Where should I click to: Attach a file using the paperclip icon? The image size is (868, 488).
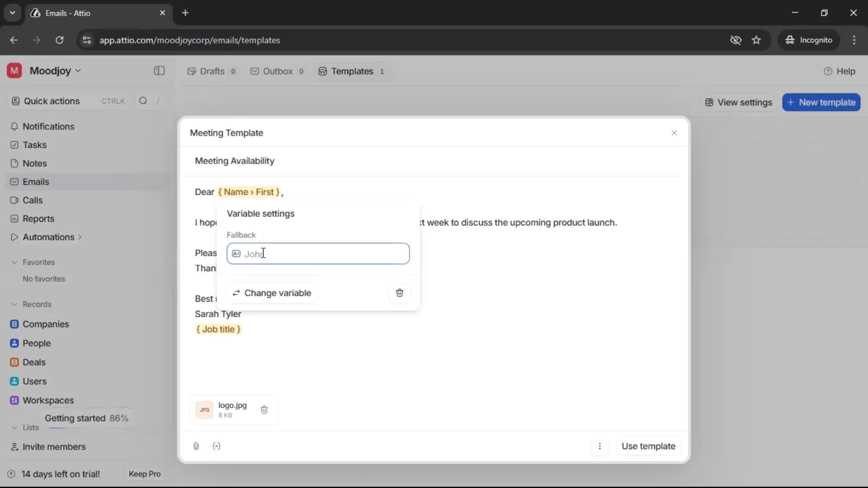tap(196, 446)
